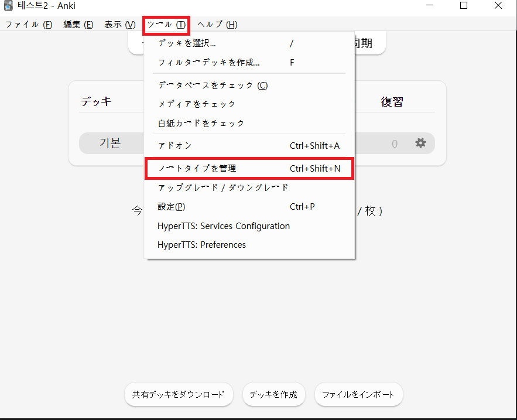Click 共有デッキをダウンロード button
Image resolution: width=517 pixels, height=420 pixels.
pos(179,394)
